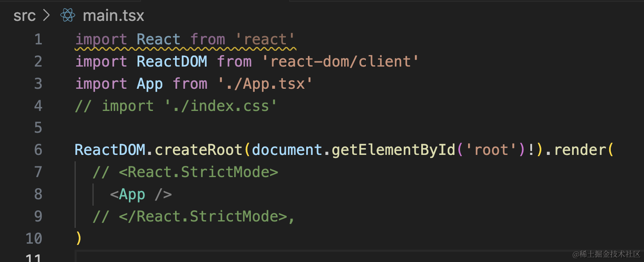The image size is (644, 262).
Task: Click the commented opening React.StrictMode tag
Action: (198, 172)
